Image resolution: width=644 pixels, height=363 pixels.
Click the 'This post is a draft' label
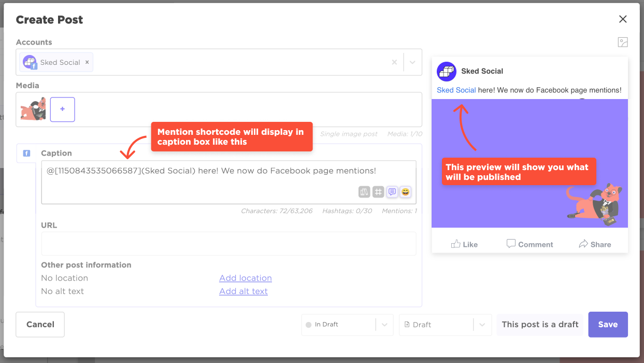tap(540, 325)
